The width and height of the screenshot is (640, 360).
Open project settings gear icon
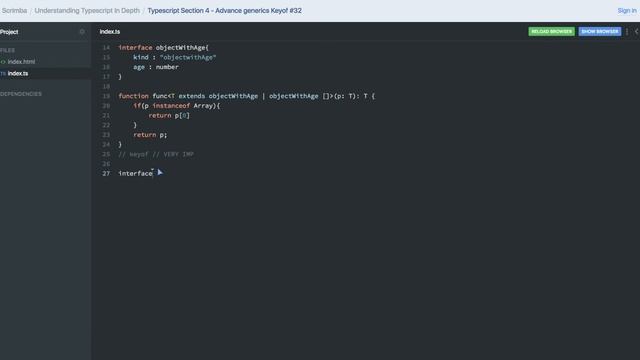pos(82,31)
